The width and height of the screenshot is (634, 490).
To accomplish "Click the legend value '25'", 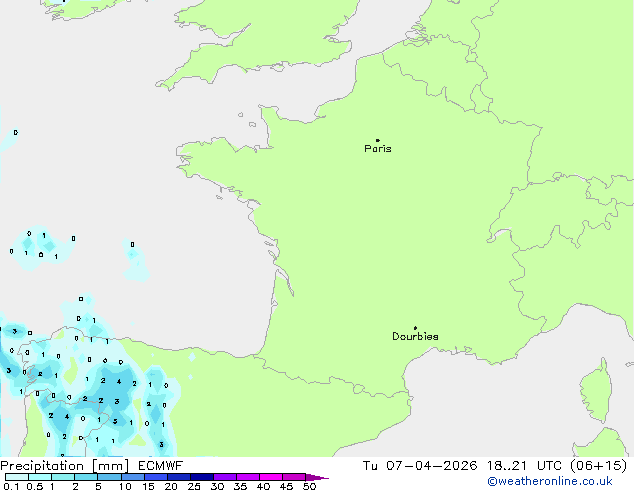I will pos(194,486).
